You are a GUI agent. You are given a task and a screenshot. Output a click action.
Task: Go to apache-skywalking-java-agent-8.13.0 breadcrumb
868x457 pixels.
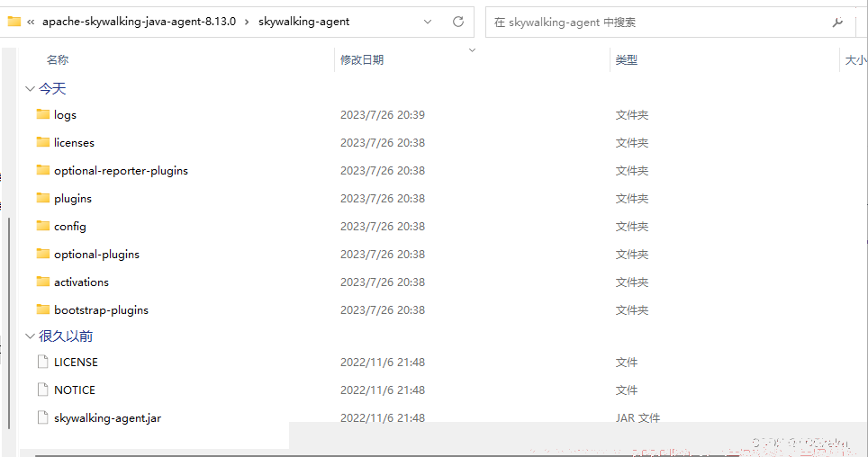point(139,22)
